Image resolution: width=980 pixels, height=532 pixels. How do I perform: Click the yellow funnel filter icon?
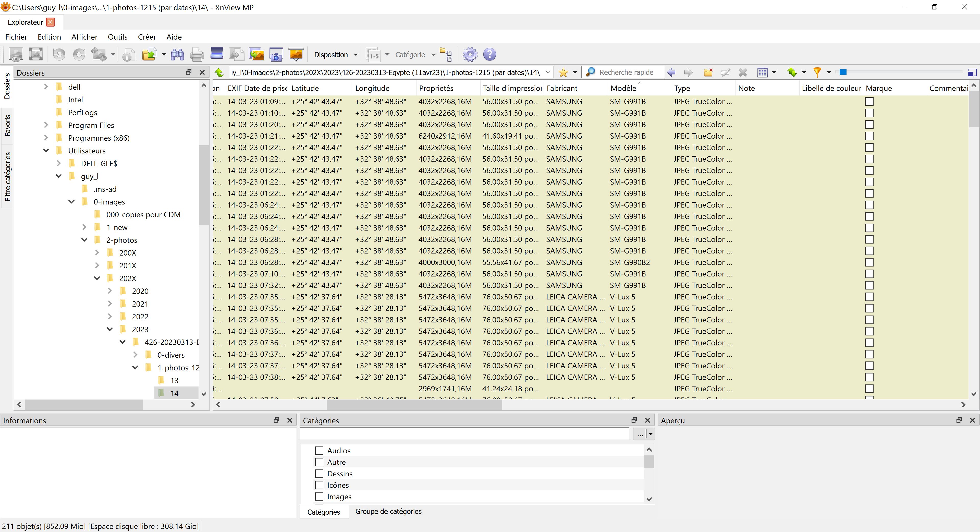(x=817, y=72)
